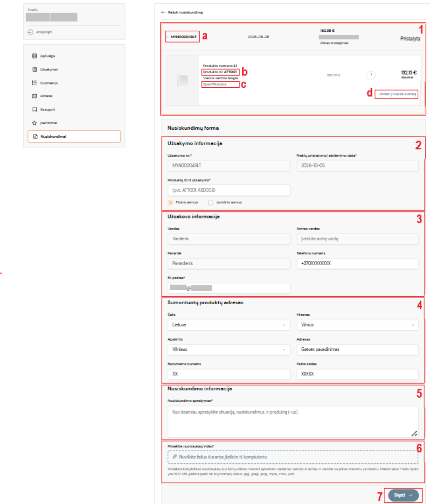Click the paperclip icon in the upload area
The height and width of the screenshot is (504, 430).
pyautogui.click(x=175, y=457)
